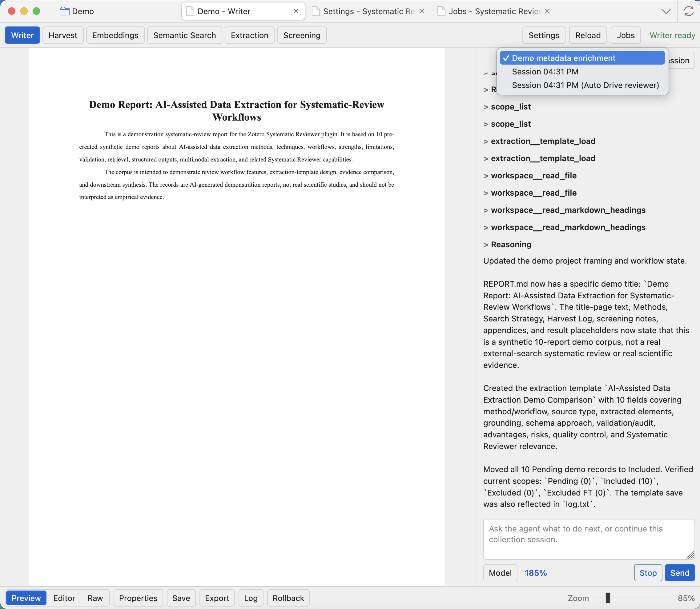Open the Properties button

[x=138, y=598]
